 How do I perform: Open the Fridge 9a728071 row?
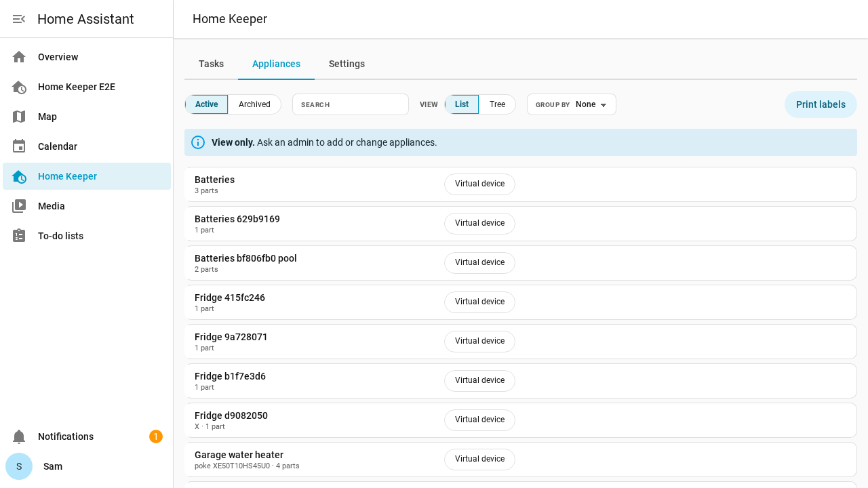pos(521,342)
